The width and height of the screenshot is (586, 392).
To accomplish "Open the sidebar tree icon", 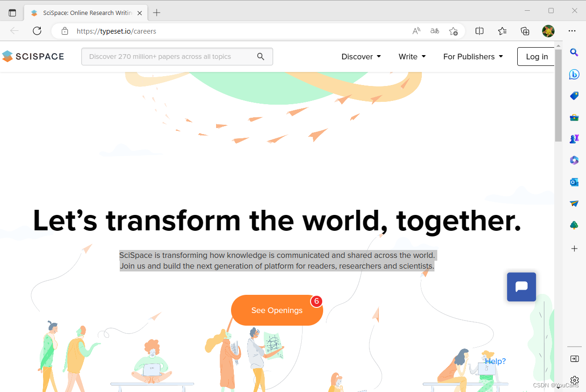I will [574, 225].
